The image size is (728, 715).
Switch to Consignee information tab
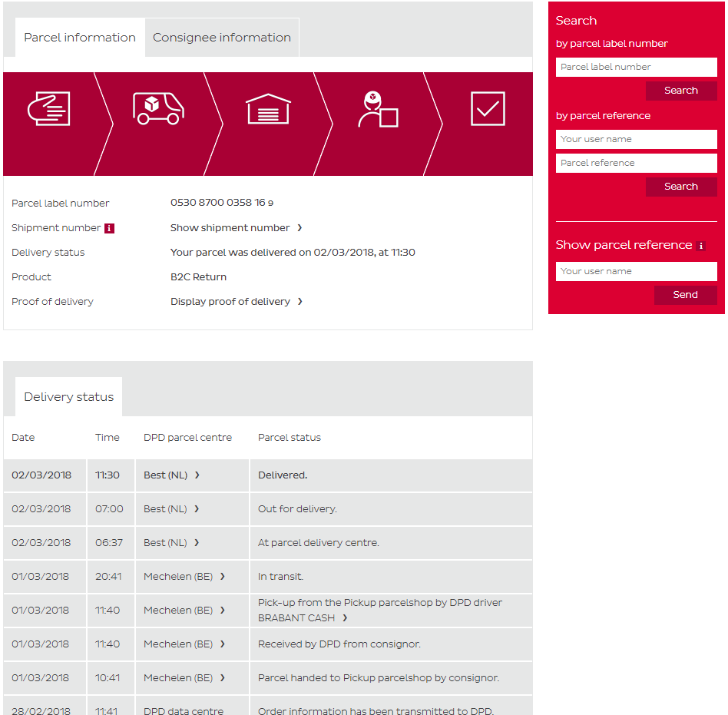tap(221, 38)
